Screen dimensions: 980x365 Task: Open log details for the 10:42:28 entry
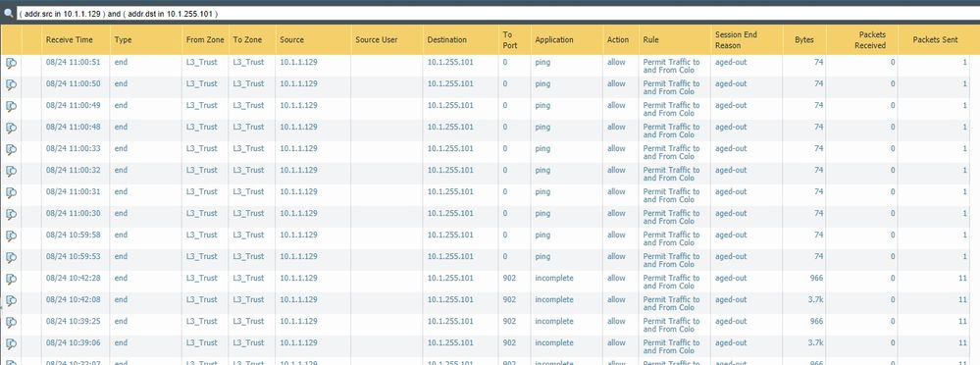(11, 279)
